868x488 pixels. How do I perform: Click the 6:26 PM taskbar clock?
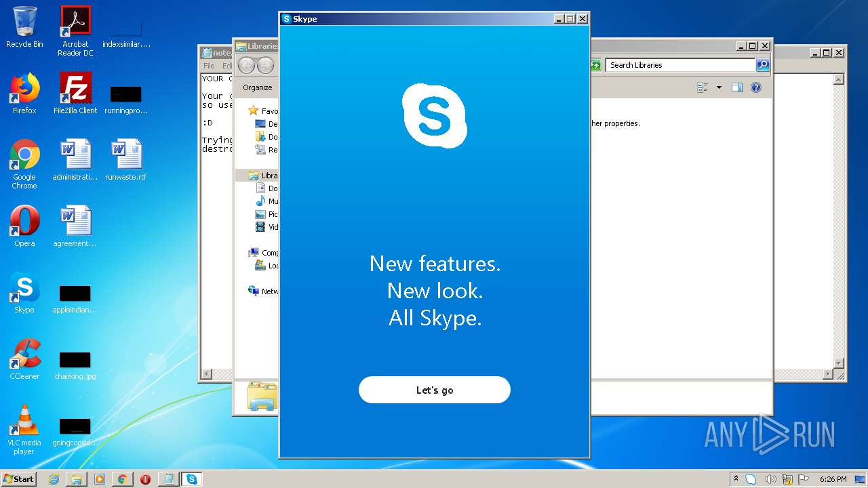833,479
